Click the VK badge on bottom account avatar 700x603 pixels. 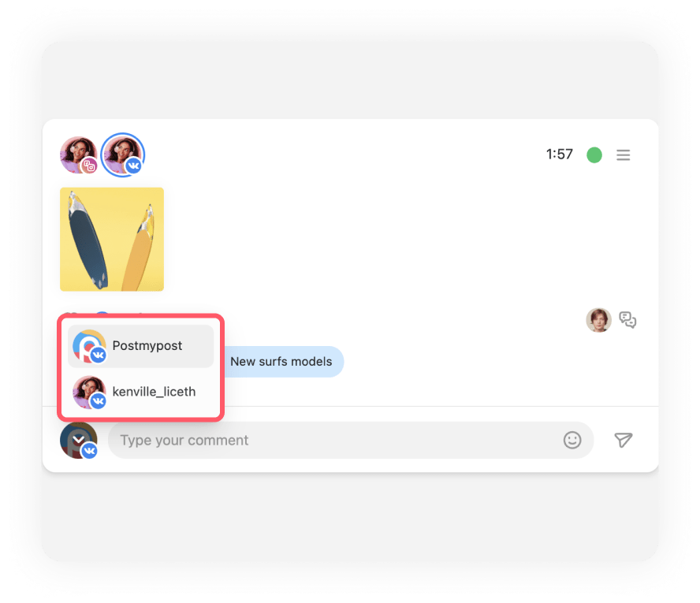click(x=90, y=450)
